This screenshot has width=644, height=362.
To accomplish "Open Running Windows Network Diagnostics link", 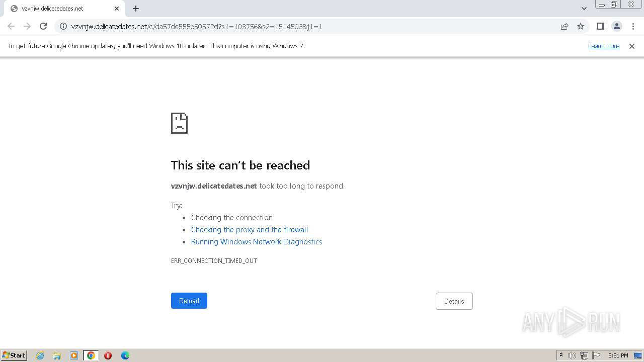I will (257, 242).
